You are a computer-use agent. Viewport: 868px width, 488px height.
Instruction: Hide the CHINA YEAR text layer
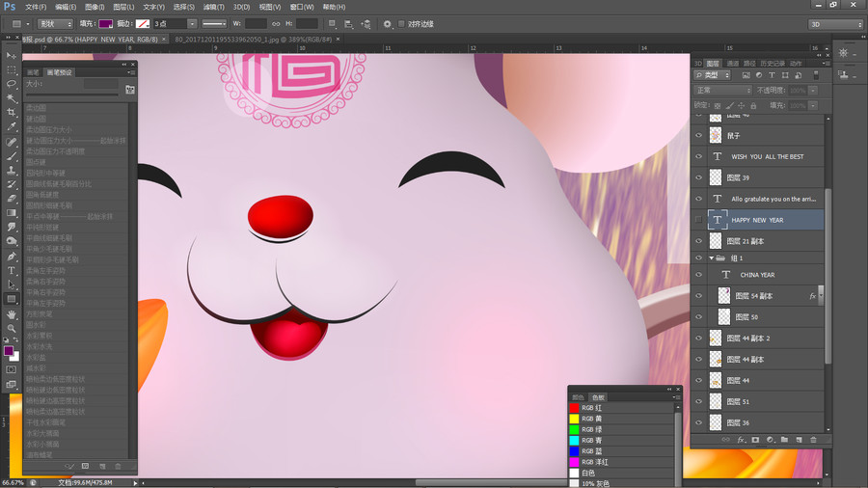(x=698, y=275)
